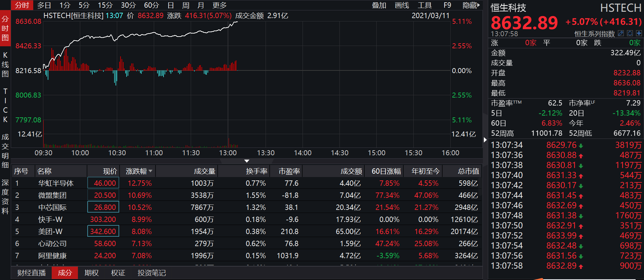Screen dimensions: 644x280
Task: Select the 30分 period
Action: coord(128,5)
